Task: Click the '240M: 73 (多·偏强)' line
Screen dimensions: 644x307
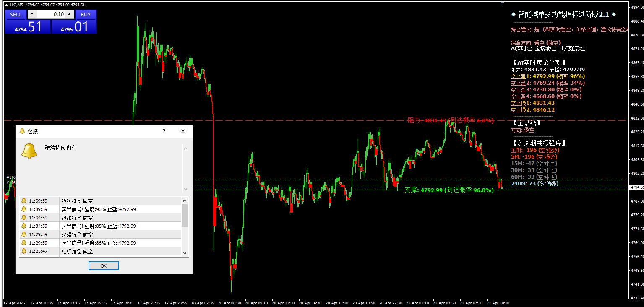Action: [535, 183]
